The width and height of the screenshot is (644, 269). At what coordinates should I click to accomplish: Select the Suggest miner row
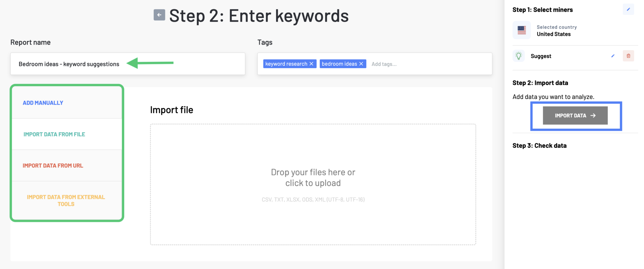541,56
